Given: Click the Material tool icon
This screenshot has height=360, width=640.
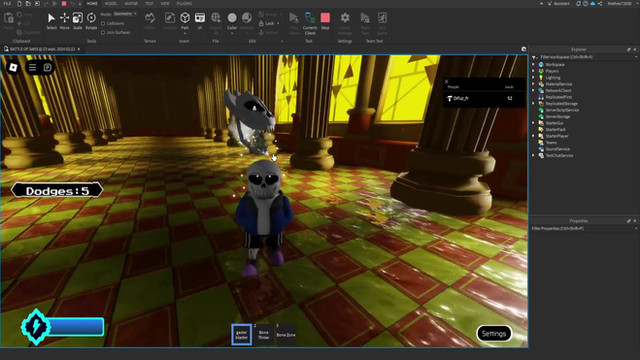Looking at the screenshot, I should click(247, 18).
